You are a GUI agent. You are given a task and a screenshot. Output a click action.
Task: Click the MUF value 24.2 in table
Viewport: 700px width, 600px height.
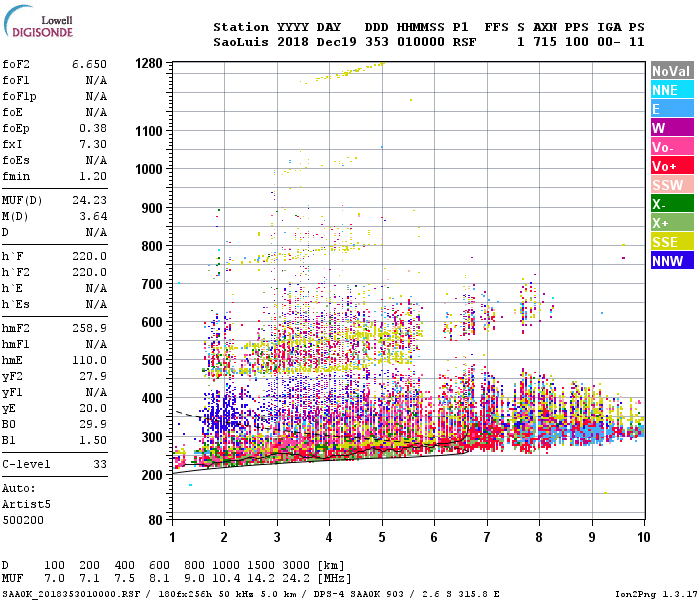tap(296, 579)
